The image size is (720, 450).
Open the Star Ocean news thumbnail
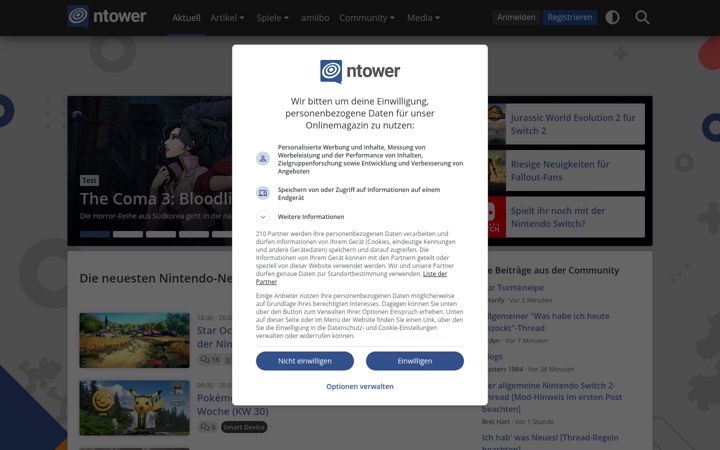click(135, 340)
